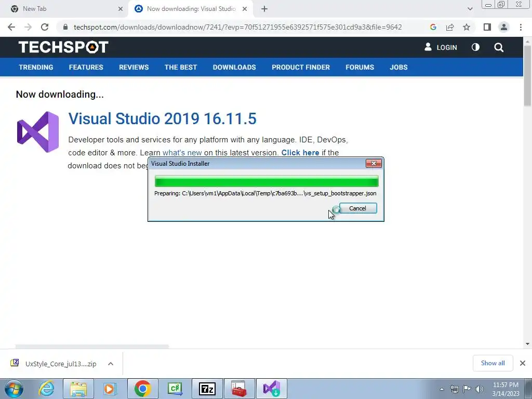Close the Visual Studio Installer dialog
532x399 pixels.
point(374,164)
